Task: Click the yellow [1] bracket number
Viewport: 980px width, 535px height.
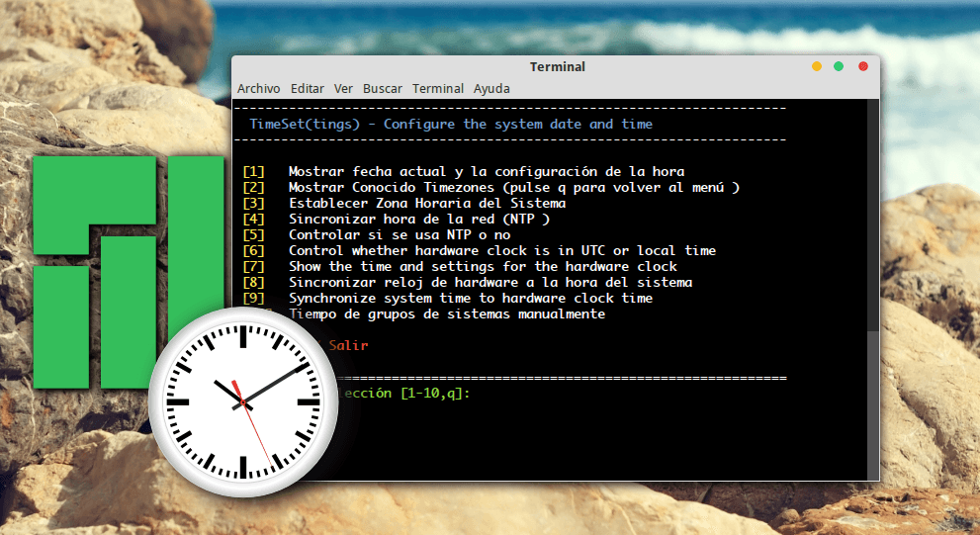Action: (x=253, y=171)
